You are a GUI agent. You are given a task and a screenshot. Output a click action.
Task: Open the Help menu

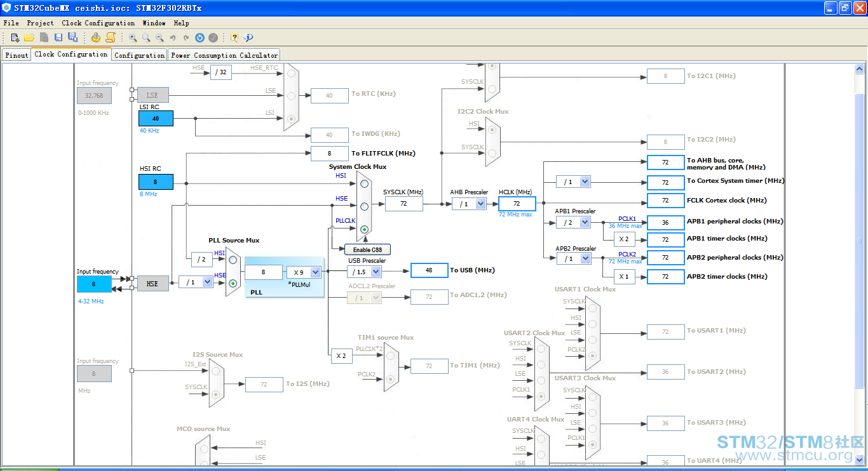coord(182,23)
